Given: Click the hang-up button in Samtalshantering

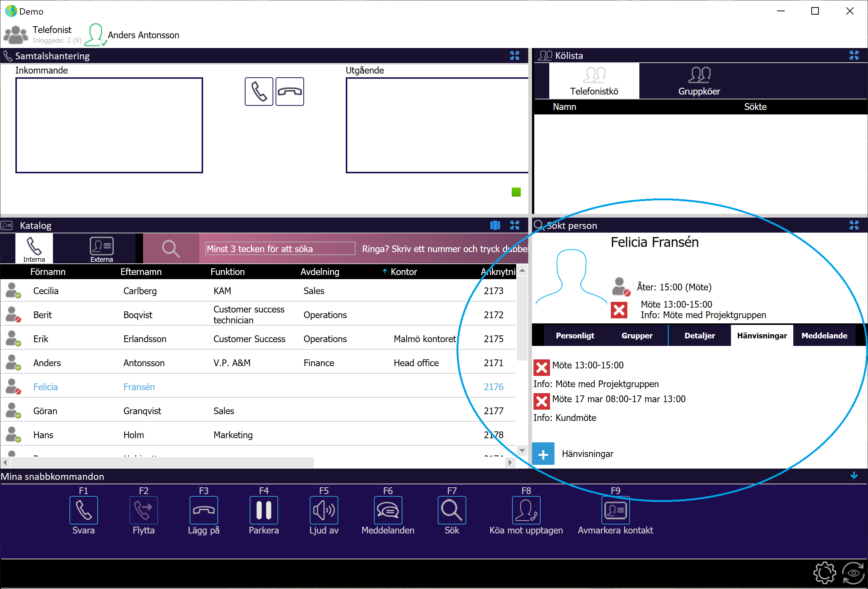Looking at the screenshot, I should [289, 92].
